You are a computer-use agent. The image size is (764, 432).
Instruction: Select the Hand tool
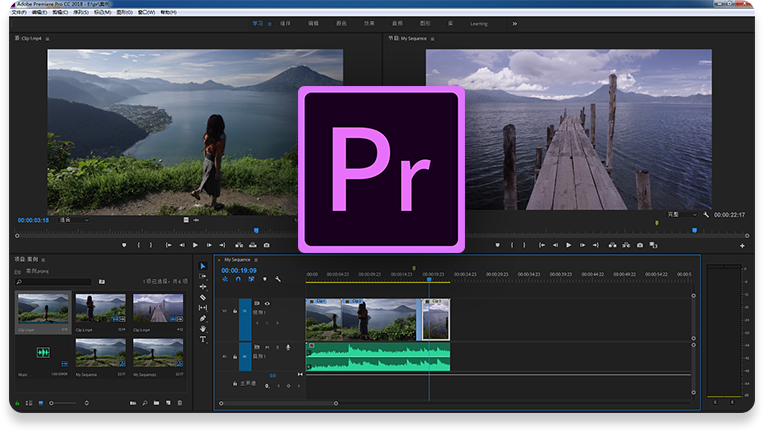(203, 329)
